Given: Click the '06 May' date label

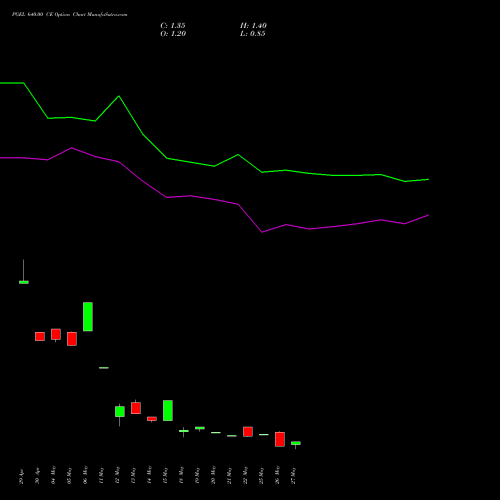Looking at the screenshot, I should (85, 475).
